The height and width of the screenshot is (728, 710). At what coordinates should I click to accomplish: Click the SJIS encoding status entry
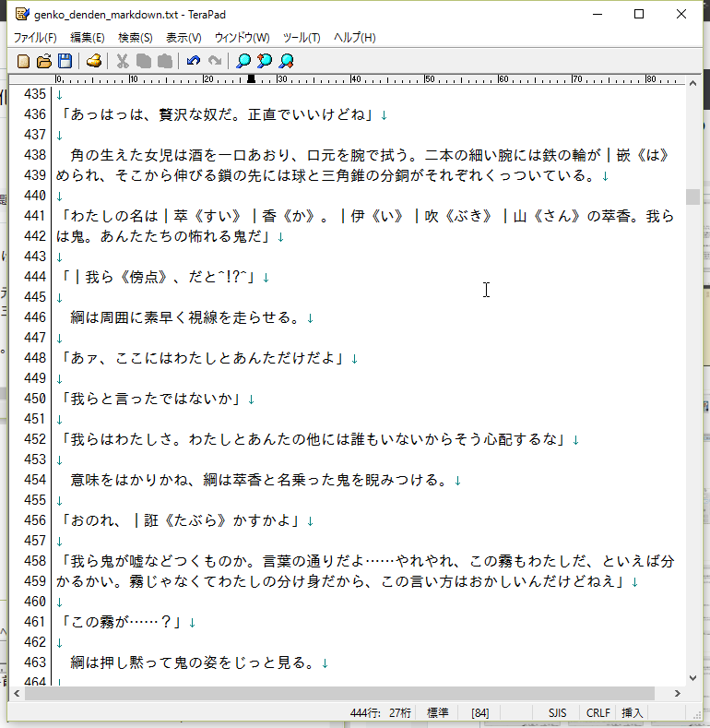[557, 712]
